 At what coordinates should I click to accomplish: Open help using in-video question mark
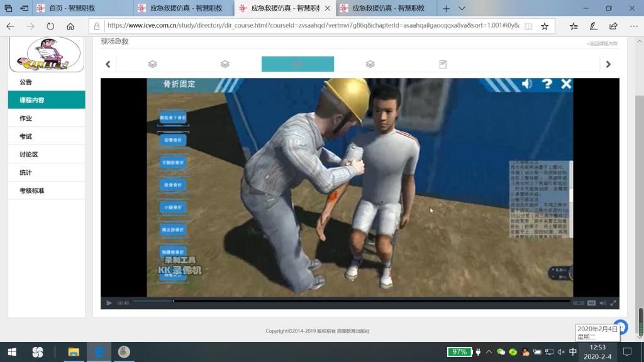[x=547, y=84]
